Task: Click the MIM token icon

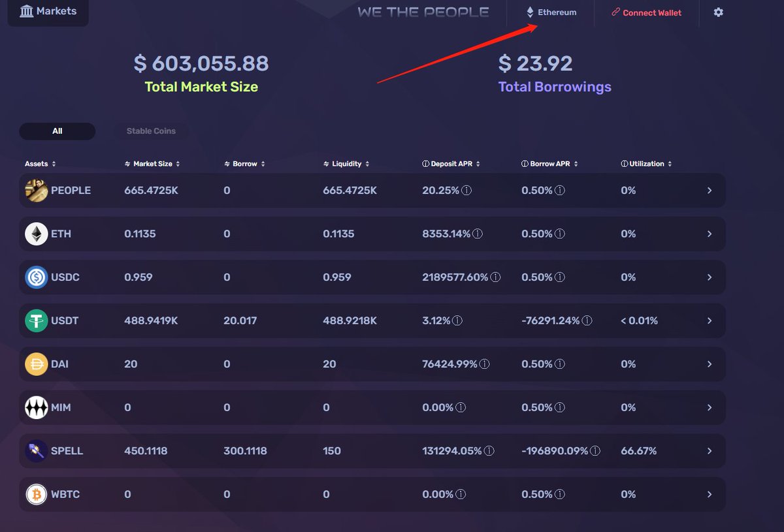Action: (x=37, y=407)
